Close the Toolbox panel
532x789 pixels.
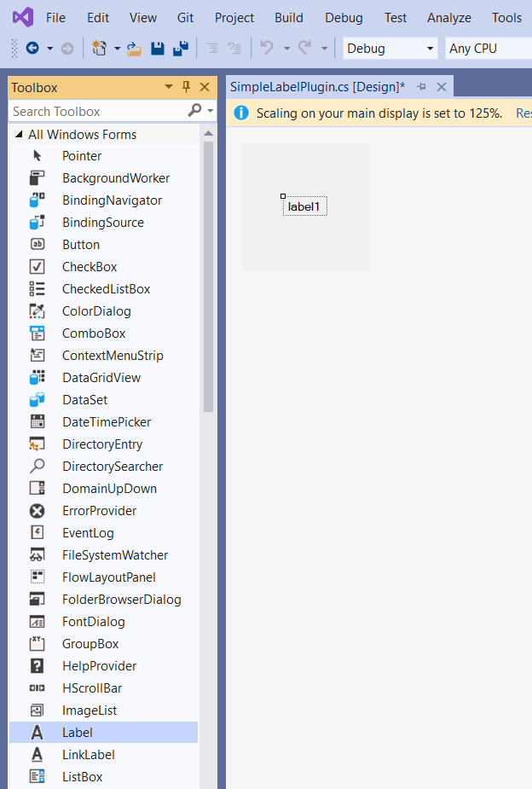tap(205, 87)
